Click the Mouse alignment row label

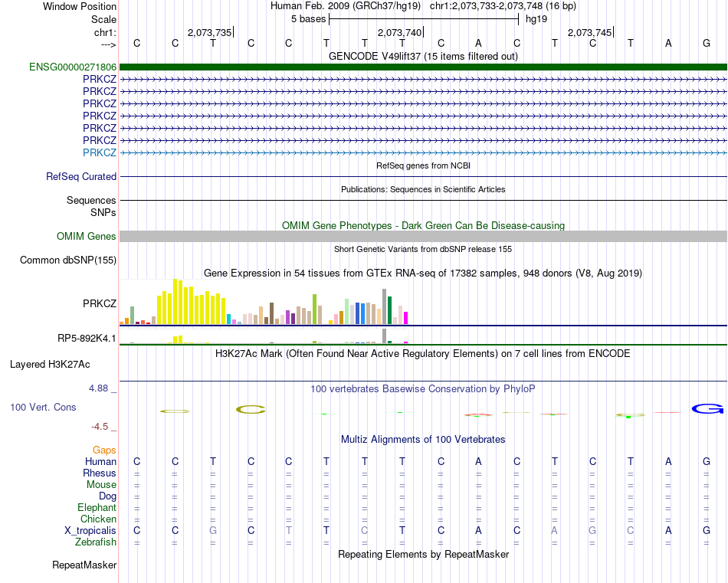click(x=101, y=485)
